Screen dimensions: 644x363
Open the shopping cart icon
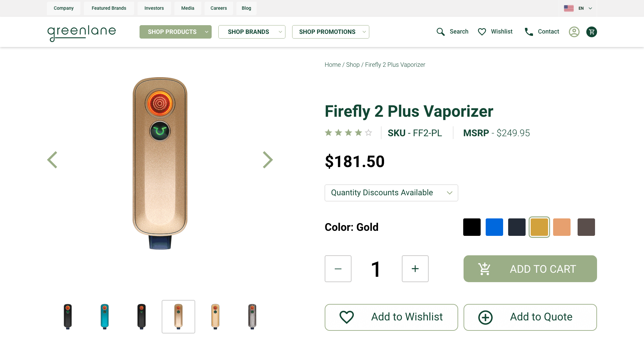coord(591,32)
